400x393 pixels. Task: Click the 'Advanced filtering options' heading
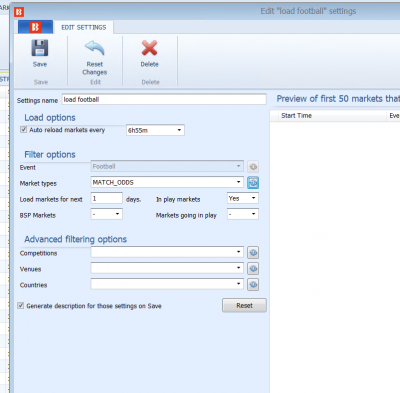[75, 239]
